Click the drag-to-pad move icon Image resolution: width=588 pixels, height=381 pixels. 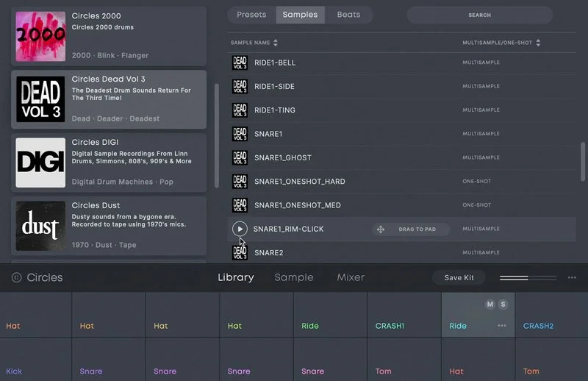coord(381,229)
